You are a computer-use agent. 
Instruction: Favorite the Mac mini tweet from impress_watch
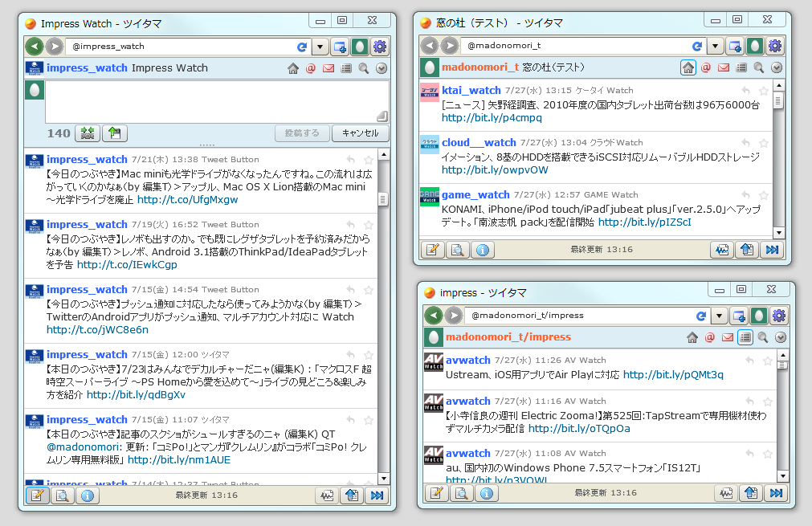368,158
